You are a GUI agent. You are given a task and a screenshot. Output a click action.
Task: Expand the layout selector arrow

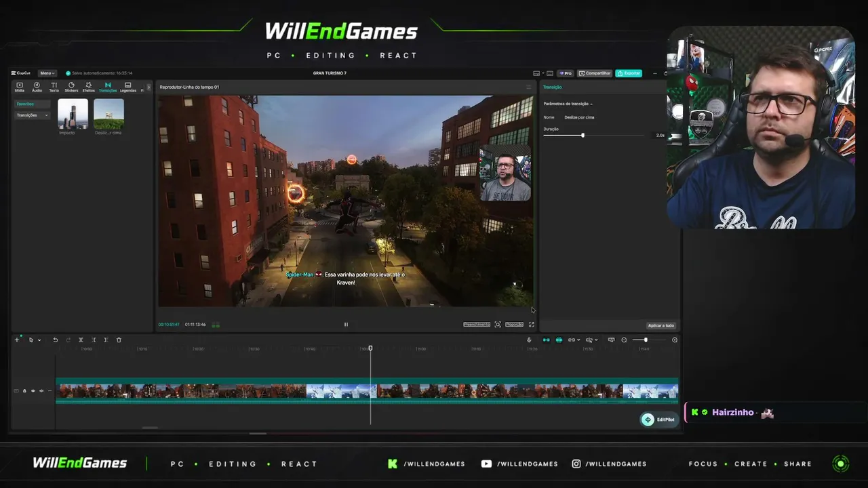click(x=542, y=73)
